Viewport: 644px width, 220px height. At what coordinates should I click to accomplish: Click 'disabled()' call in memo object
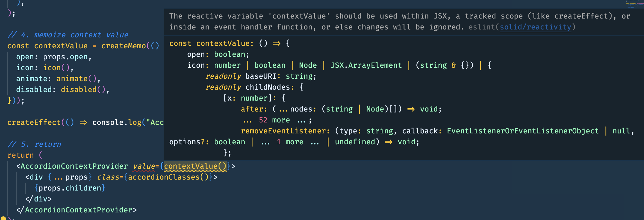pos(83,90)
